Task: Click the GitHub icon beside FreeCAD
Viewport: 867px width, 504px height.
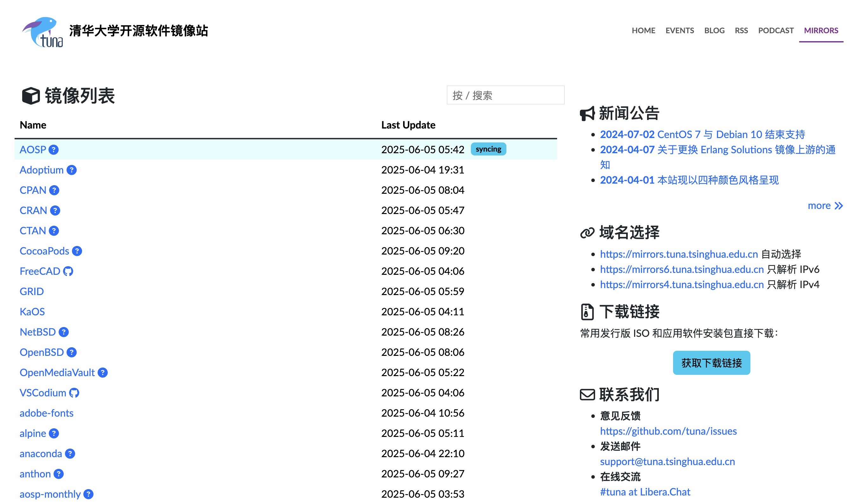Action: [x=68, y=272]
